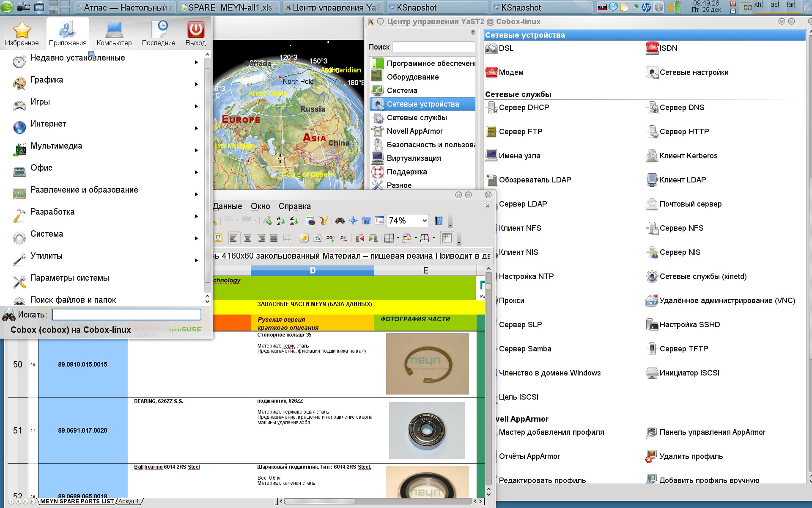Toggle grid lines for current sheet

447,238
